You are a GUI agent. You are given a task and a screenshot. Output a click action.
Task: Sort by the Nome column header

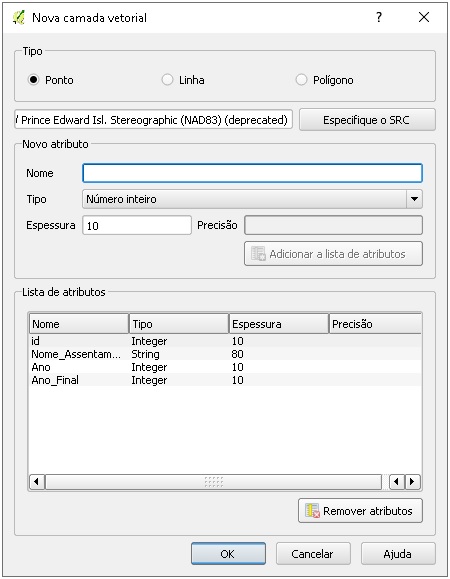(79, 324)
